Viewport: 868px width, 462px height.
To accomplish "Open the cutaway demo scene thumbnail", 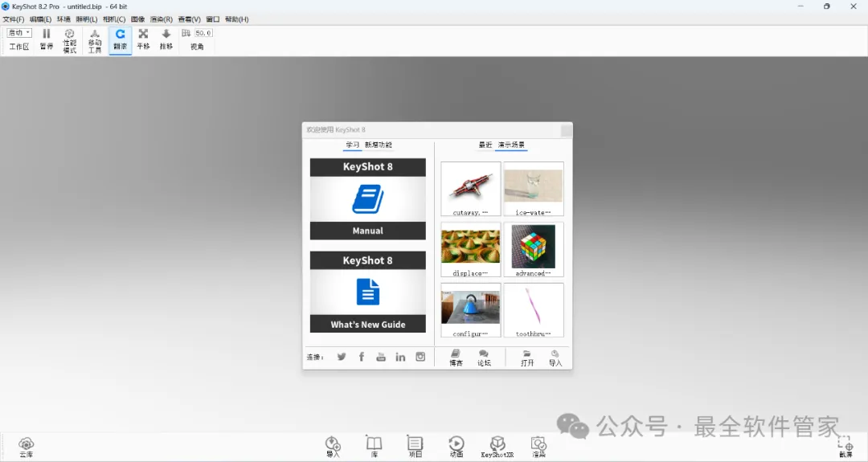I will click(x=470, y=189).
